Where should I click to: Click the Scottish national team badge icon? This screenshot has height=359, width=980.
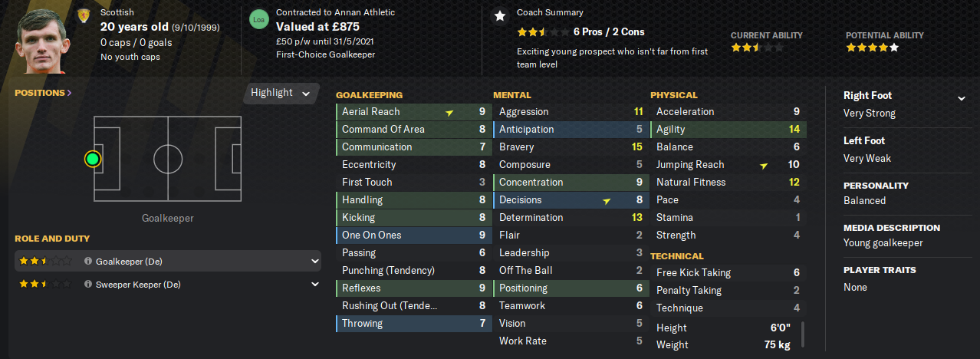pyautogui.click(x=84, y=15)
